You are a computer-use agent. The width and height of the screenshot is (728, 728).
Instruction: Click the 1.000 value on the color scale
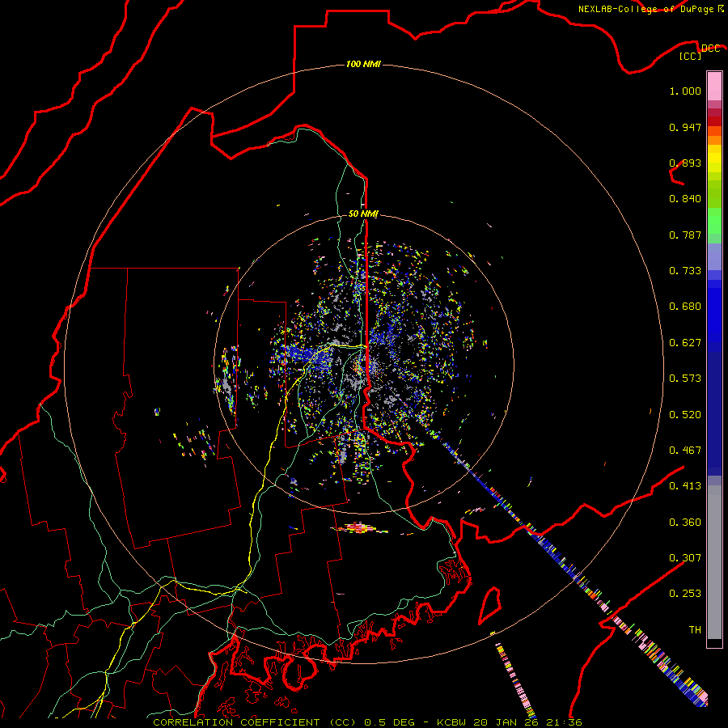tap(685, 91)
